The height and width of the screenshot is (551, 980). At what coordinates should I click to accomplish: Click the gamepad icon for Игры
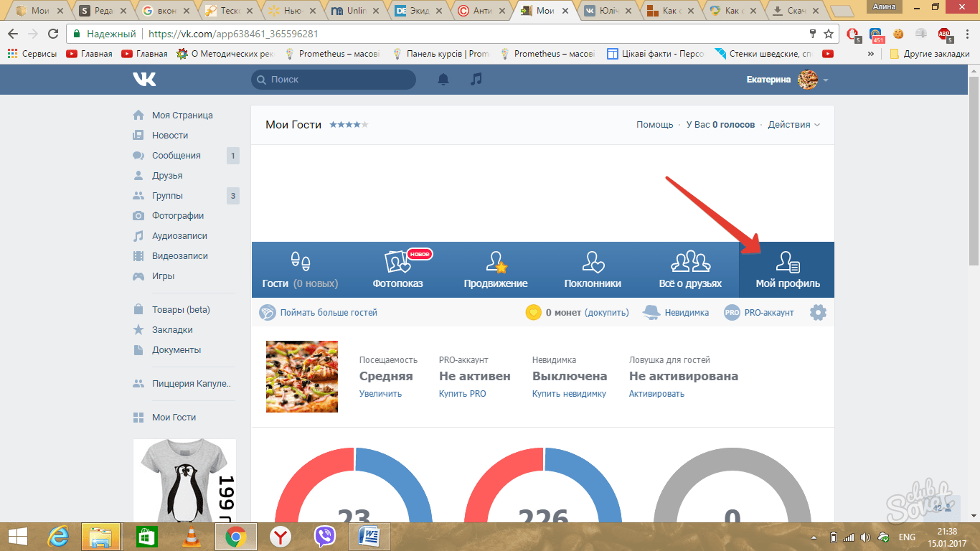click(138, 275)
